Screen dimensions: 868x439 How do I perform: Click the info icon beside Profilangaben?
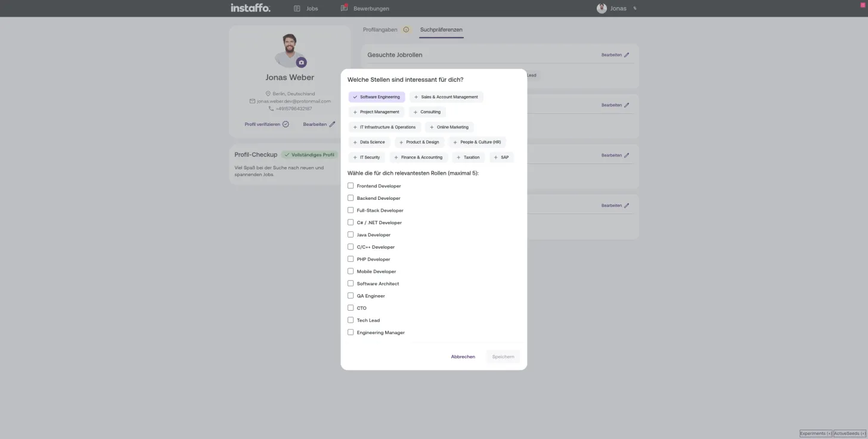click(406, 29)
